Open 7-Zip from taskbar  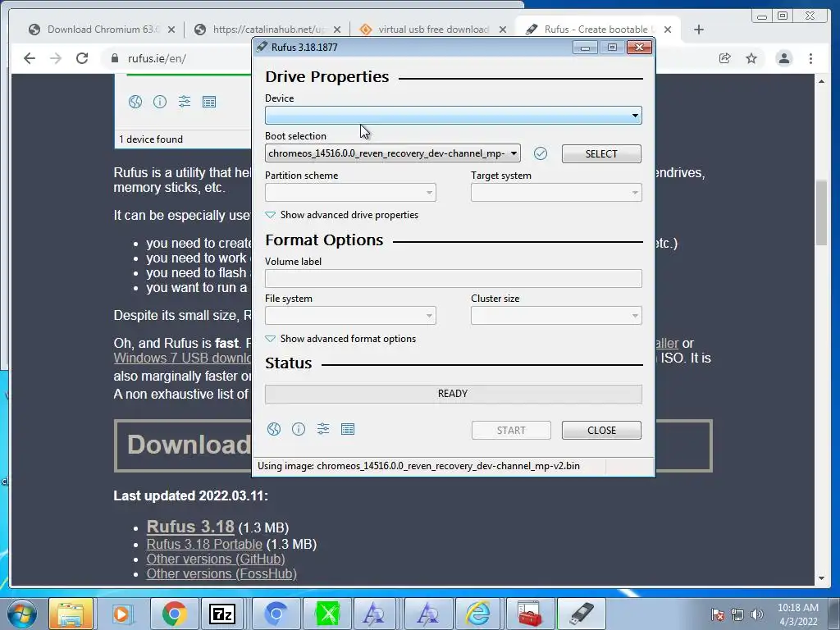(x=222, y=614)
